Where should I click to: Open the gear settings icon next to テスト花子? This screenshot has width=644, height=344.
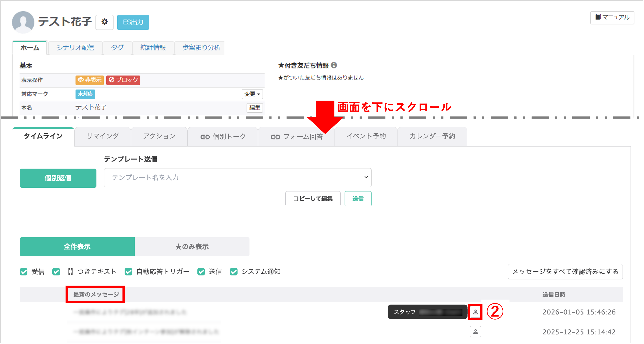(x=105, y=22)
